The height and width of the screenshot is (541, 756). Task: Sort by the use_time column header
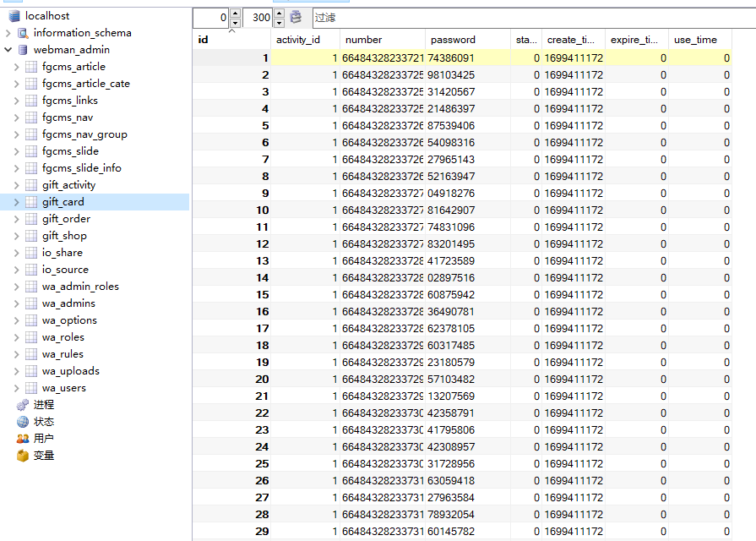click(700, 40)
